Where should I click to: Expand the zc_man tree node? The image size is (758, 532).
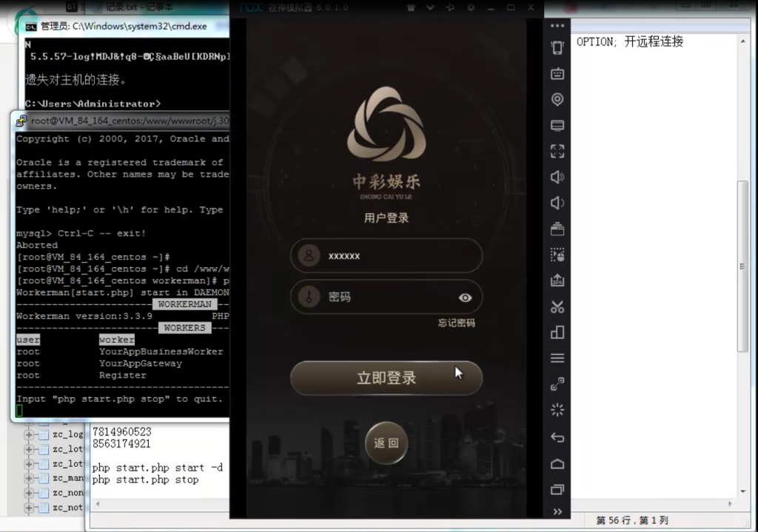coord(29,479)
